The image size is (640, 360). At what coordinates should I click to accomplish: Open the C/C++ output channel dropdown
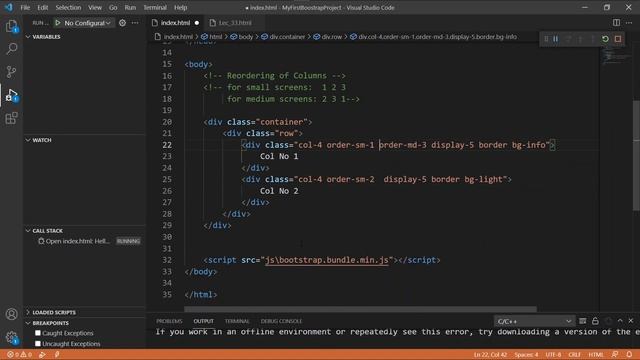(x=534, y=321)
